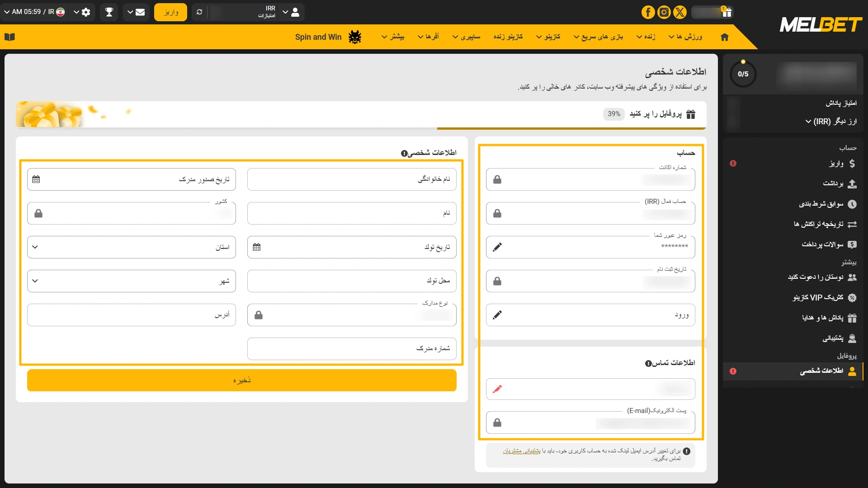Edit password with the pencil icon

pyautogui.click(x=497, y=247)
